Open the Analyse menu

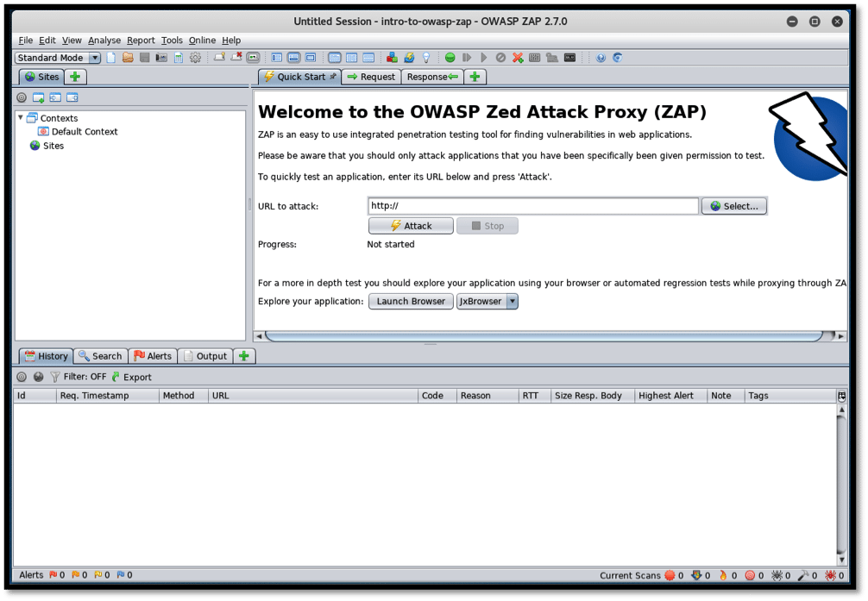[104, 41]
